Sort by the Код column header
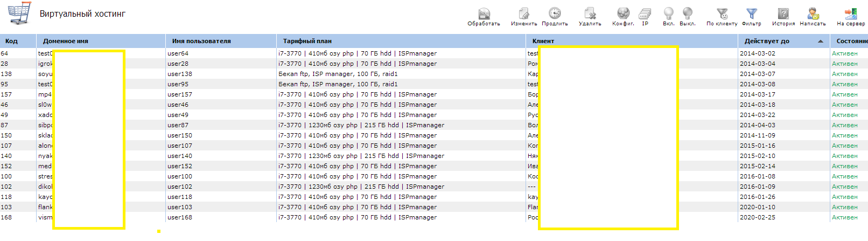The width and height of the screenshot is (868, 241). [12, 41]
